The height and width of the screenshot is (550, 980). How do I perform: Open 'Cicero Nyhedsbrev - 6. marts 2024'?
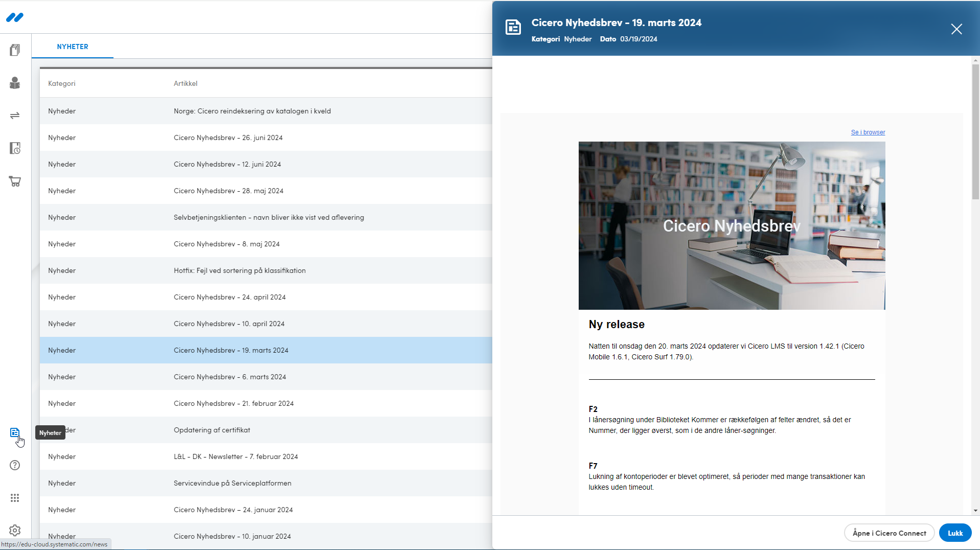pos(266,377)
